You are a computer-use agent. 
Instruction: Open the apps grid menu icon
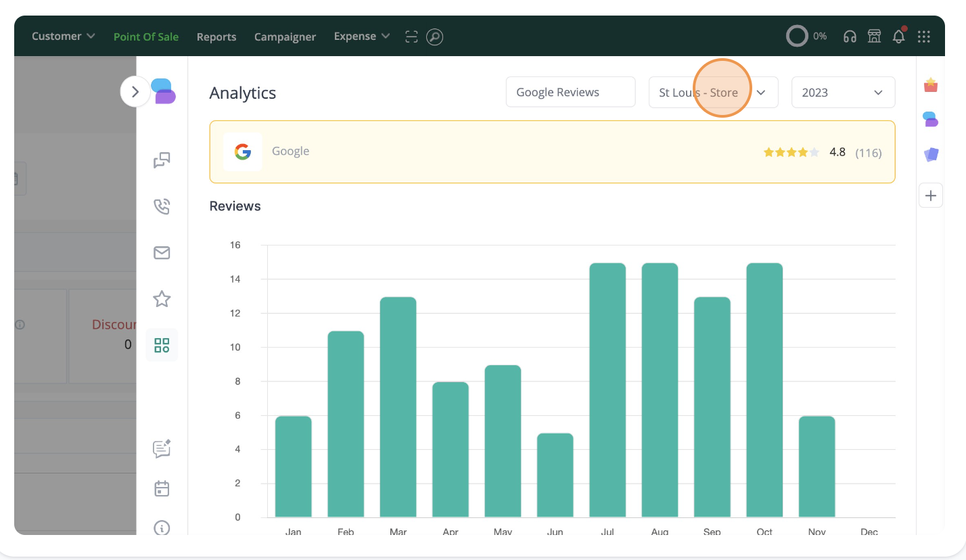923,37
